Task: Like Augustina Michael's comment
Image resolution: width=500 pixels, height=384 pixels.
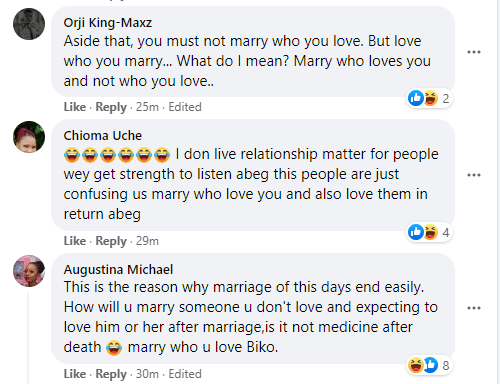Action: pos(75,374)
